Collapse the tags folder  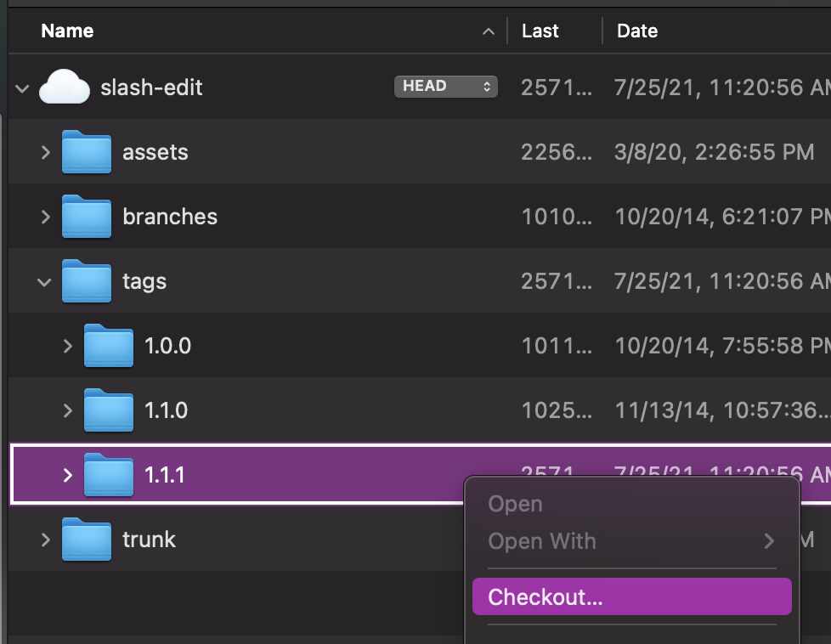tap(46, 281)
